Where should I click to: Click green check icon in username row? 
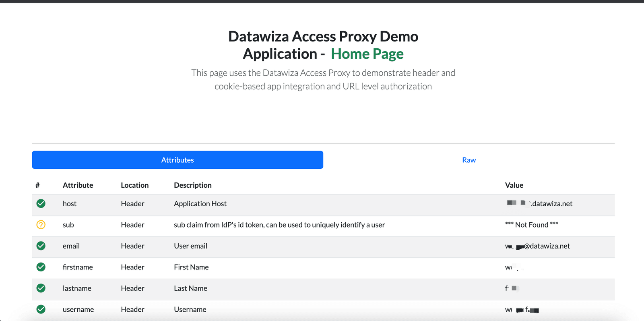pos(41,309)
